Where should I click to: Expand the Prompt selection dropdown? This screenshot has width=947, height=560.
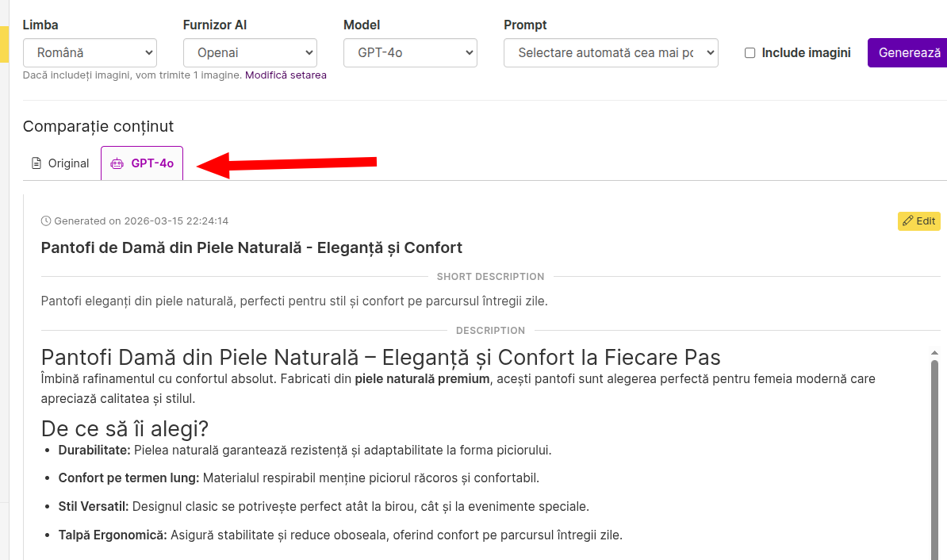[611, 53]
